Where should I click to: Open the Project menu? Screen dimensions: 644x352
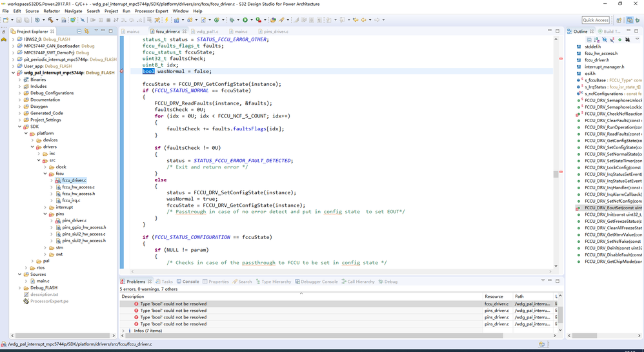coord(111,11)
